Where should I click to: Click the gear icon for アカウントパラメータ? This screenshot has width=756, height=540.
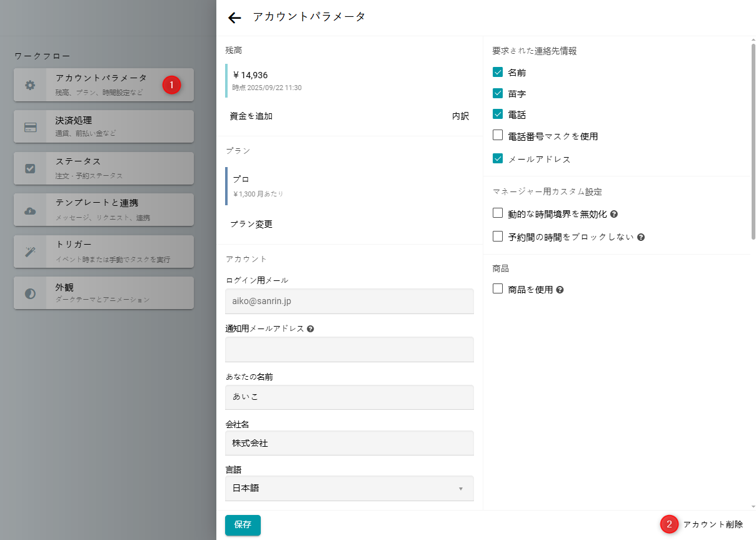pyautogui.click(x=30, y=85)
